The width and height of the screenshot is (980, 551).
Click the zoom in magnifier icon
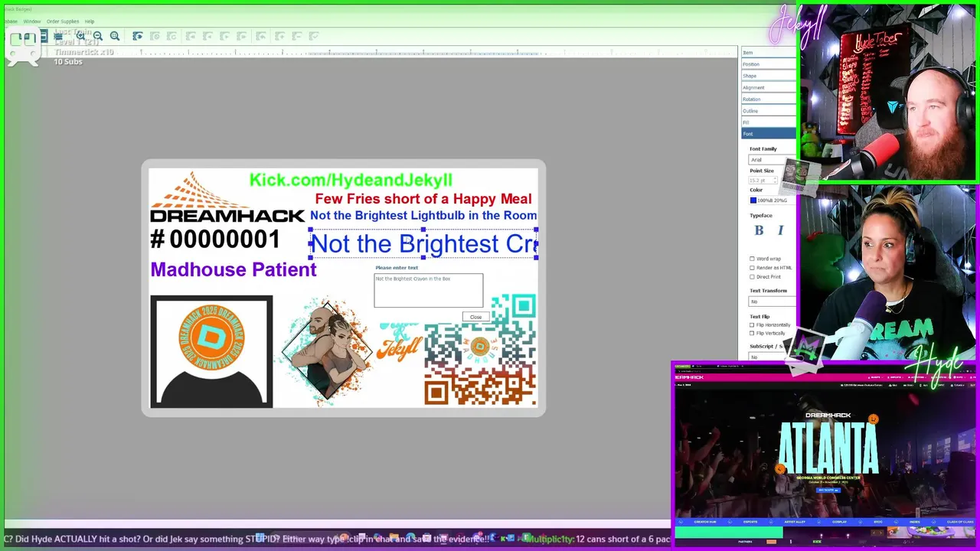click(x=80, y=36)
